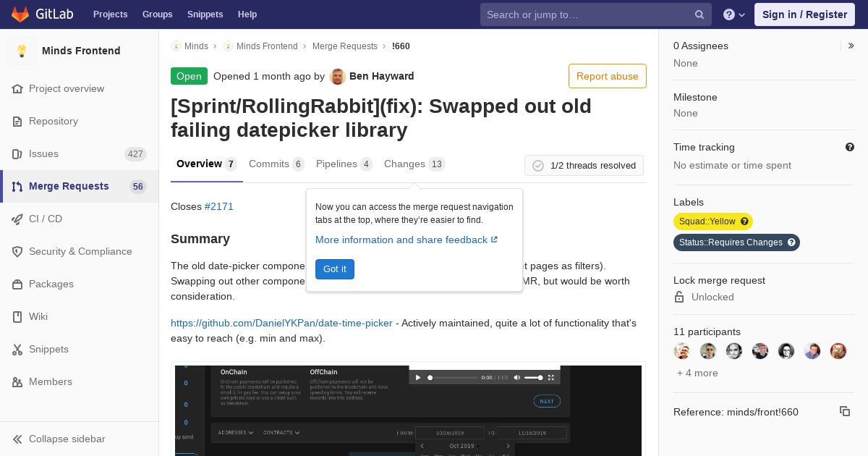Screen dimensions: 868x456
Task: Open Snippets in top navigation
Action: pos(205,14)
